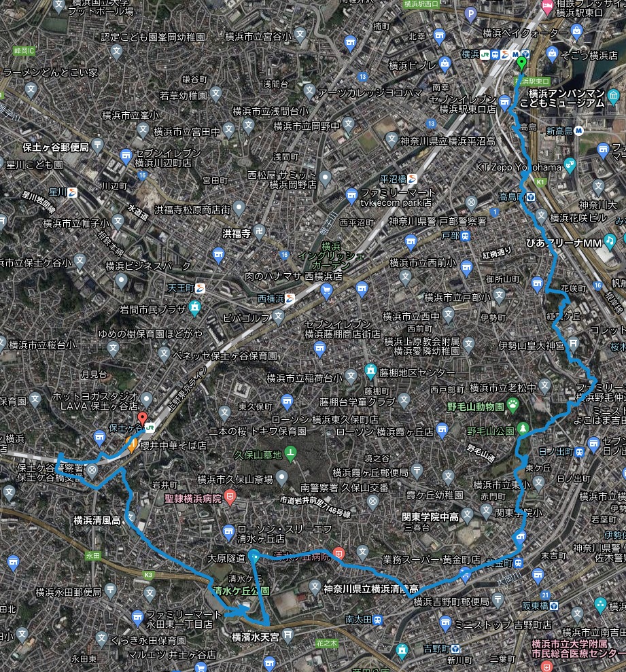Viewport: 626px width, 672px height.
Task: Select the Nogeyama Zoo paw icon
Action: [512, 404]
